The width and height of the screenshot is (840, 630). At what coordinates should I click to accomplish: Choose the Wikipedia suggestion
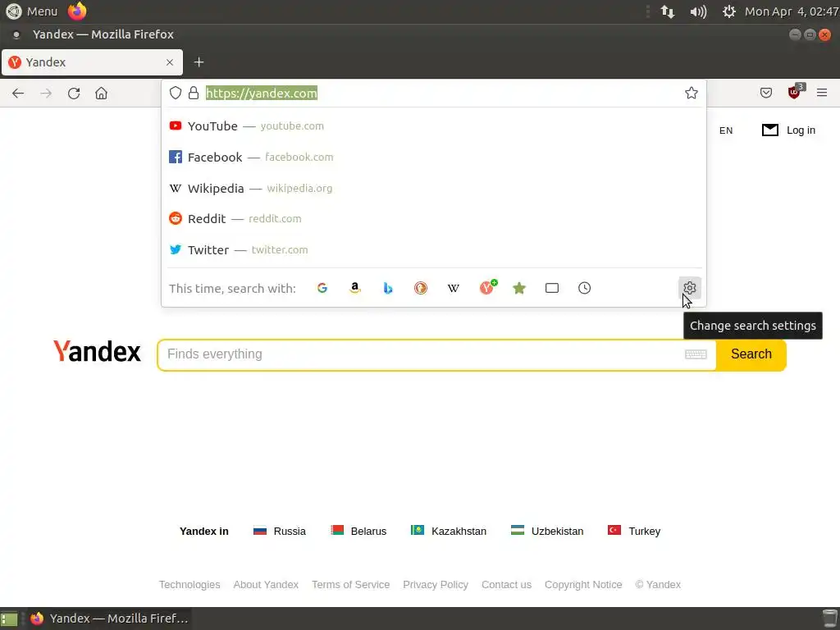point(434,188)
